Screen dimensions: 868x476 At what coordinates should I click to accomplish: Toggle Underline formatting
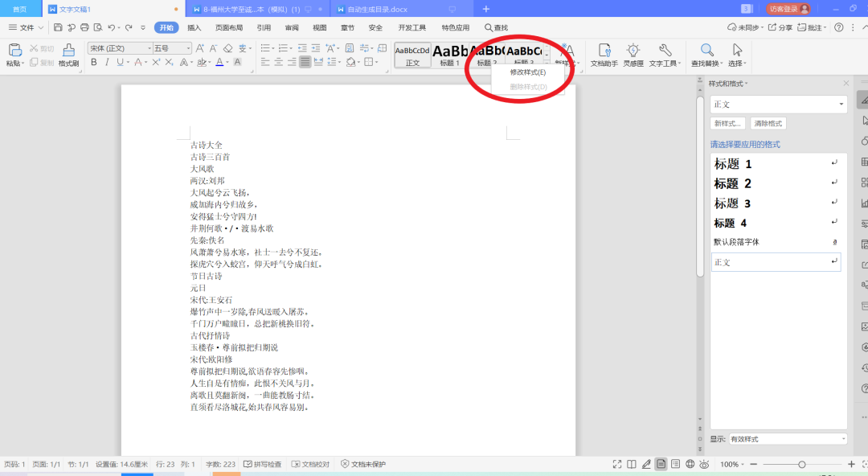point(120,62)
